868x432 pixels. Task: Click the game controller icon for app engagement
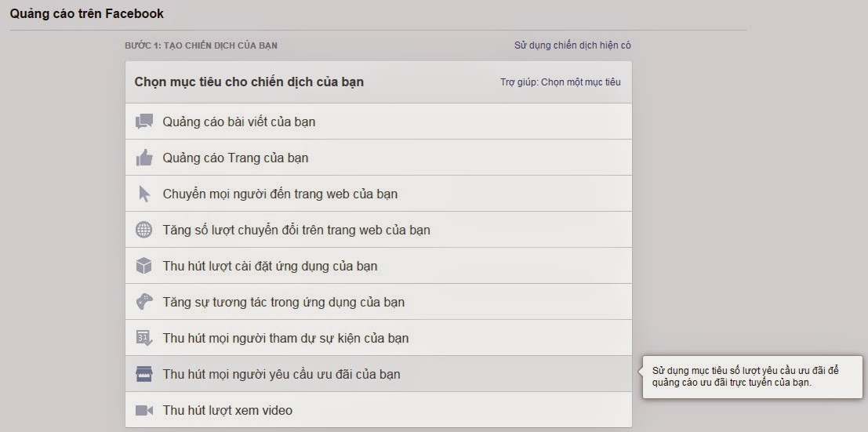(144, 302)
